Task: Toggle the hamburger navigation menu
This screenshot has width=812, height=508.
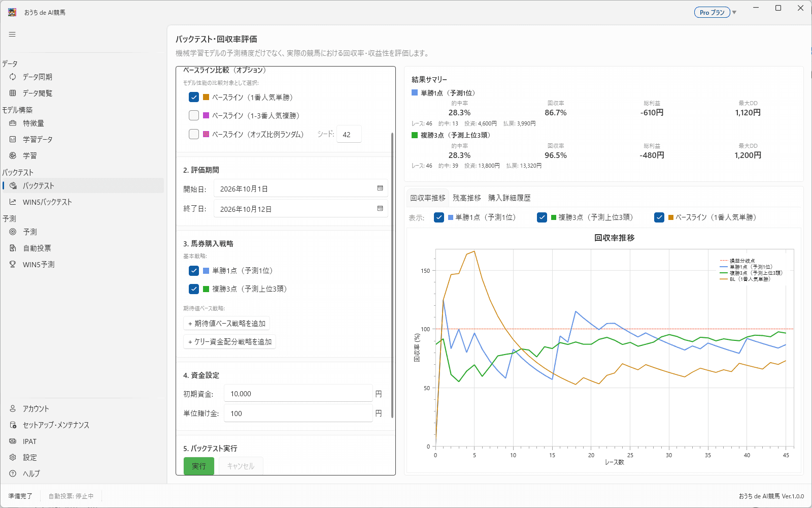Action: pos(12,35)
